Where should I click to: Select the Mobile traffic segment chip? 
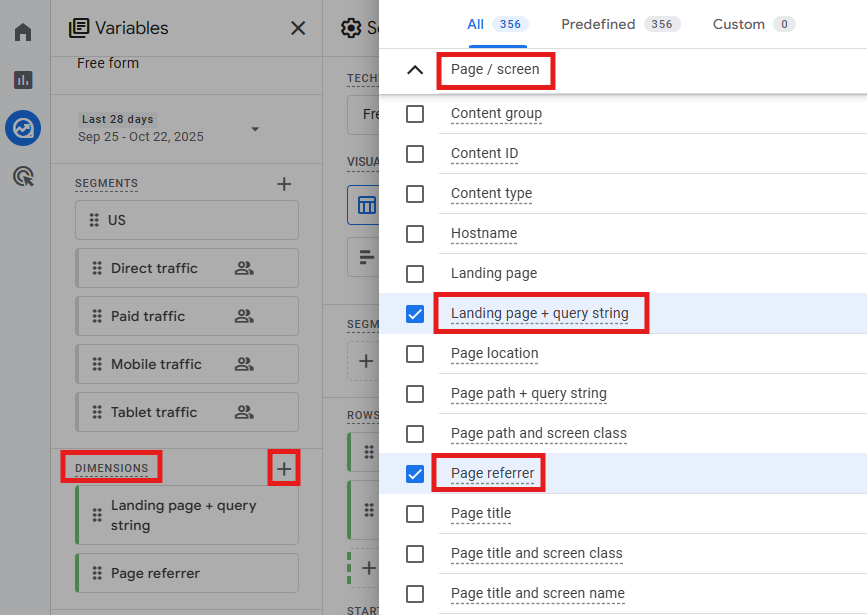[187, 364]
